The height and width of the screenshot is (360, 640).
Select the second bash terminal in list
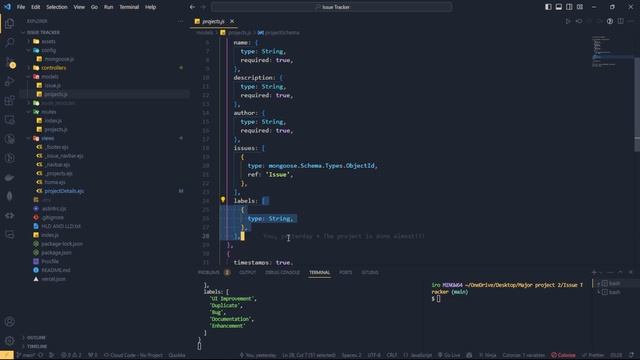(614, 292)
